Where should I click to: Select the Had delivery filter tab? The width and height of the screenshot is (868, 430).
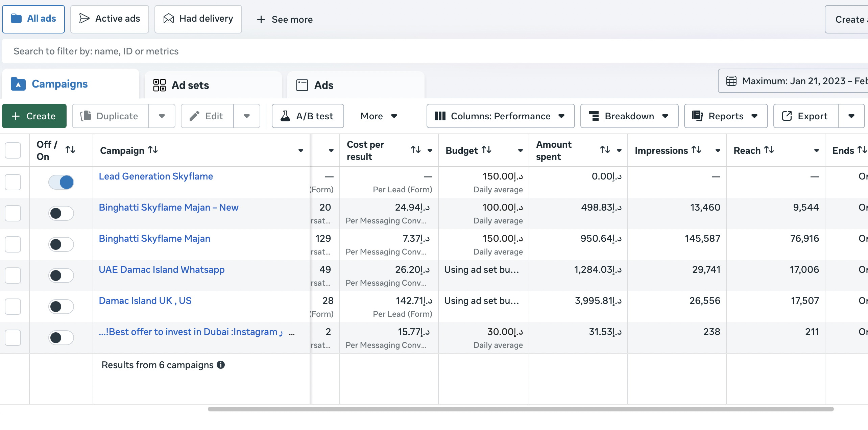click(x=198, y=19)
